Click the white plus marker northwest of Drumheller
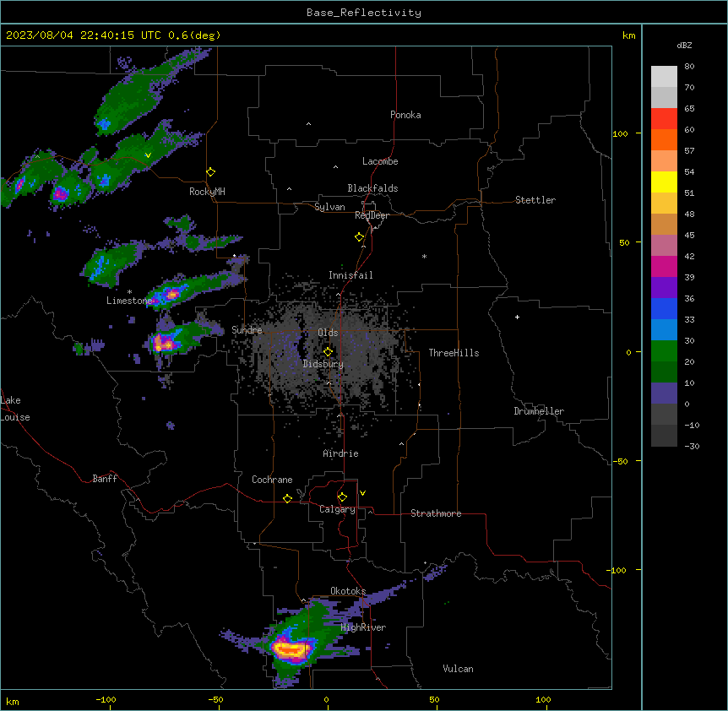This screenshot has width=728, height=711. click(x=517, y=317)
